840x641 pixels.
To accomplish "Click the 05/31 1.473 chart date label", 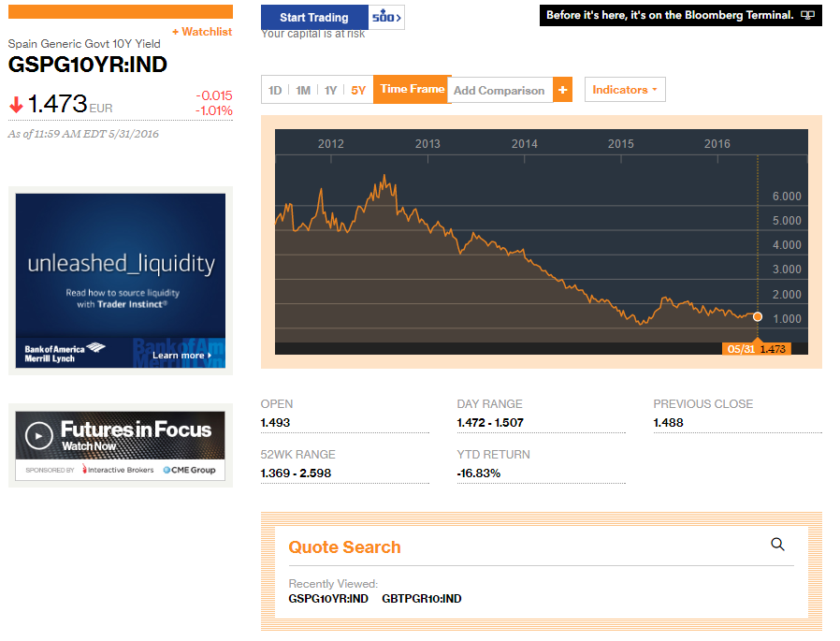I will tap(757, 349).
